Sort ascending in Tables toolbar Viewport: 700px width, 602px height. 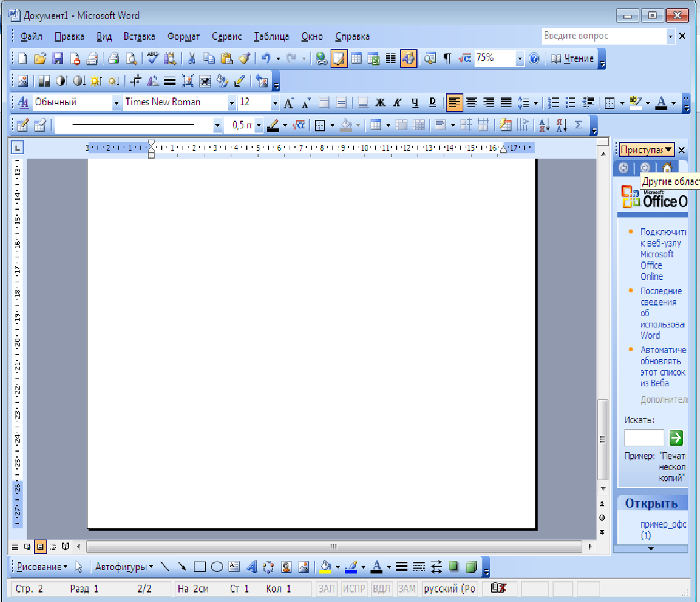(544, 125)
